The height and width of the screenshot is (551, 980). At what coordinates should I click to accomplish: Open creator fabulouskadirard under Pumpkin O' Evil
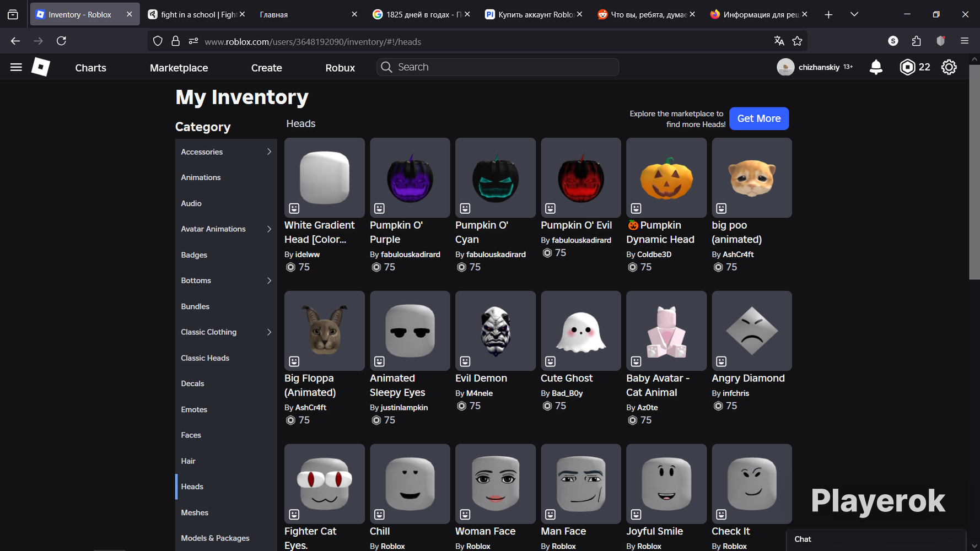click(x=581, y=240)
